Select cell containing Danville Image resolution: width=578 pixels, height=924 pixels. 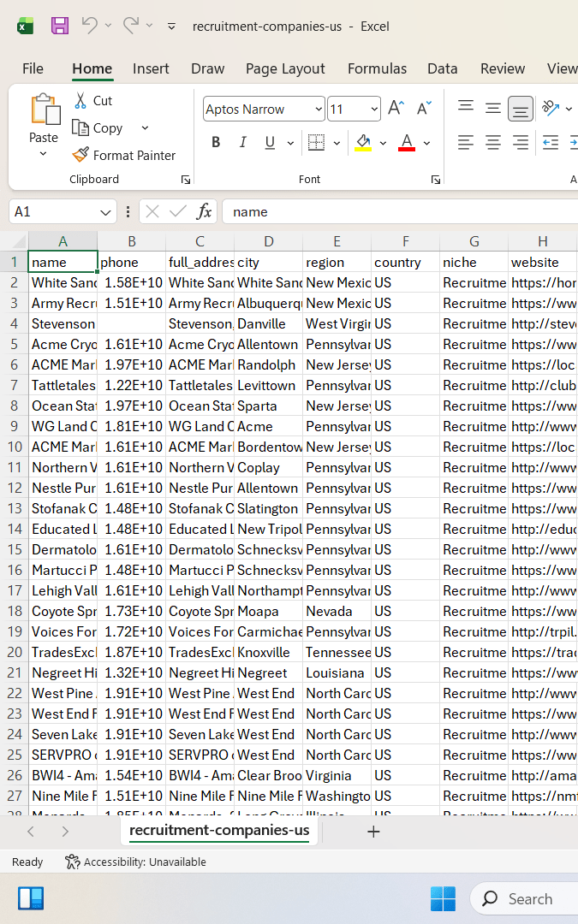coord(268,323)
